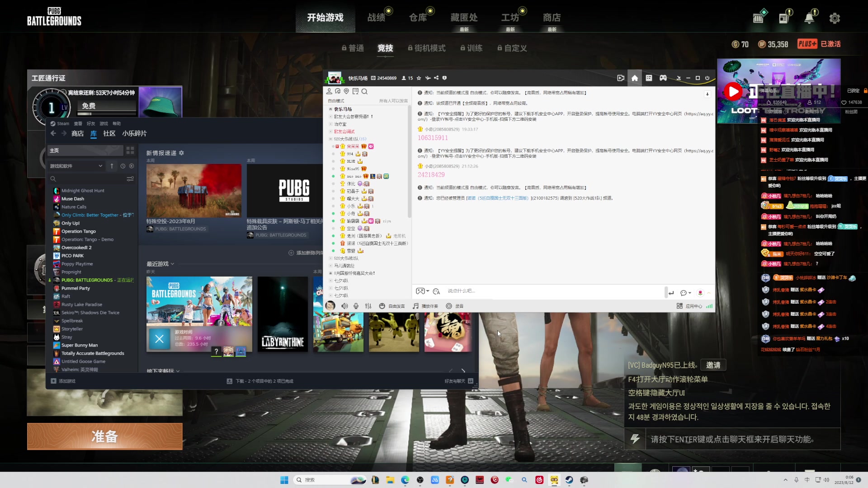
Task: Toggle YY recording (录音)
Action: point(455,306)
